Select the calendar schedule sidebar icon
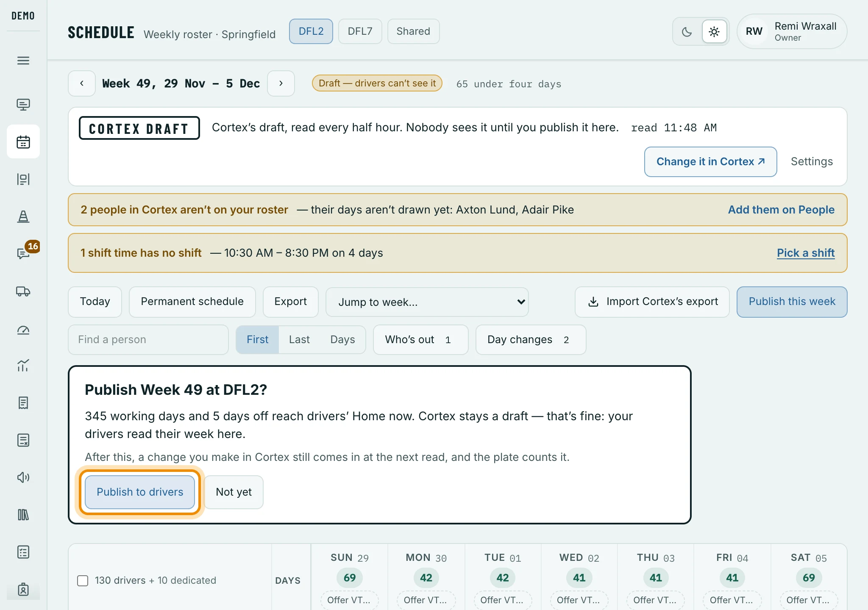 [23, 142]
